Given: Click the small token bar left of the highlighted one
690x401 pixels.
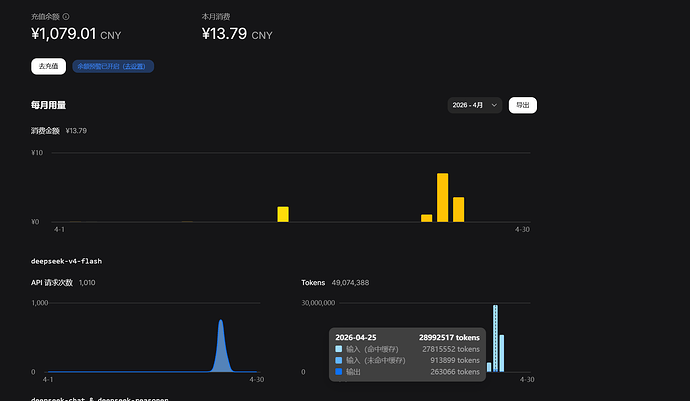Looking at the screenshot, I should coord(489,367).
